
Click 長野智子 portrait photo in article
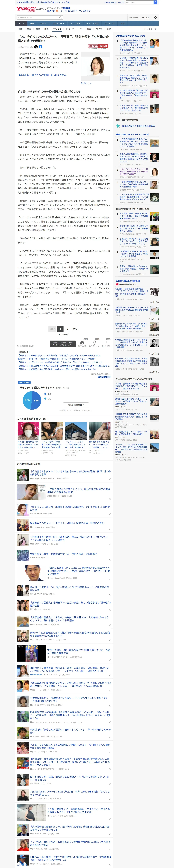(x=96, y=67)
